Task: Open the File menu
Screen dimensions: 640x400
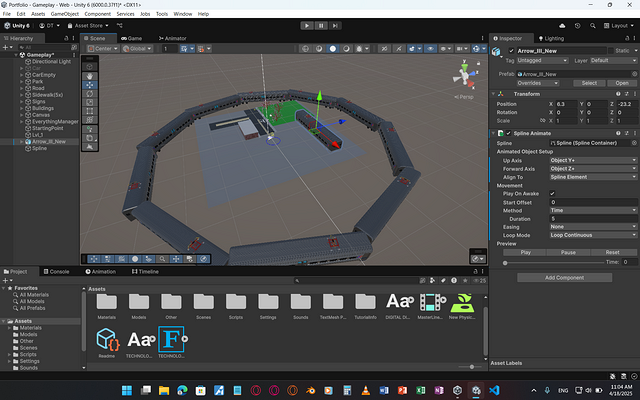Action: [x=7, y=14]
